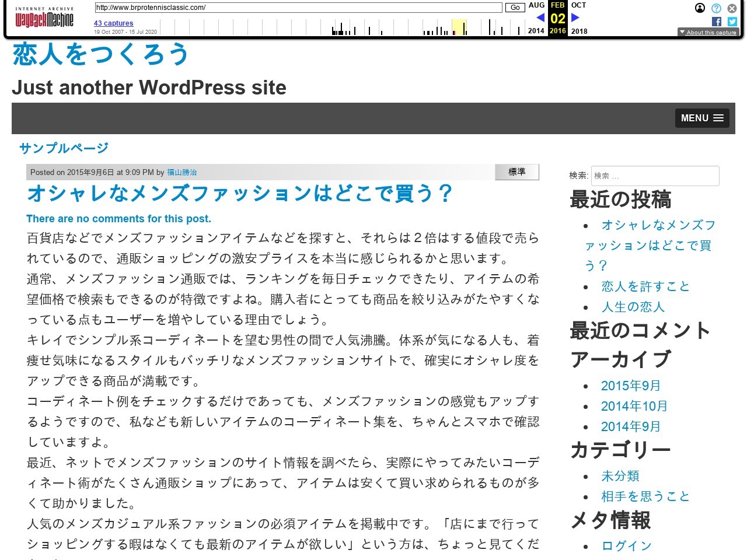Open the Wayback help icon

tap(716, 8)
